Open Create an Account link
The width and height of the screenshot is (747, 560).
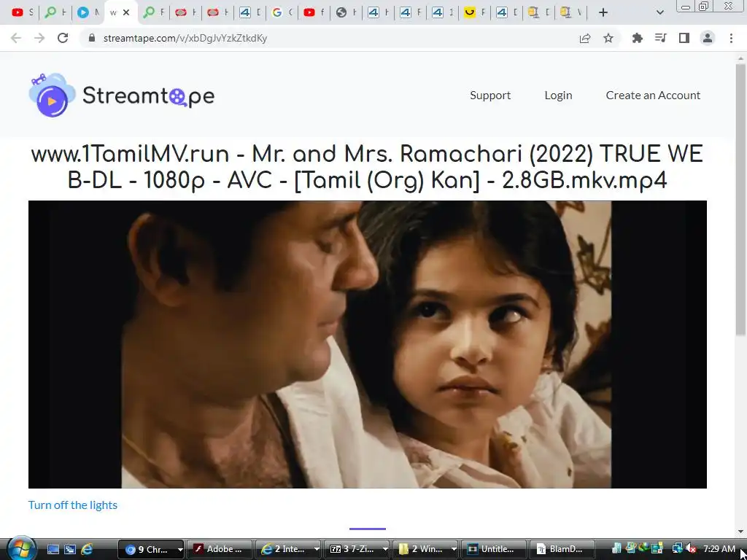click(x=653, y=96)
